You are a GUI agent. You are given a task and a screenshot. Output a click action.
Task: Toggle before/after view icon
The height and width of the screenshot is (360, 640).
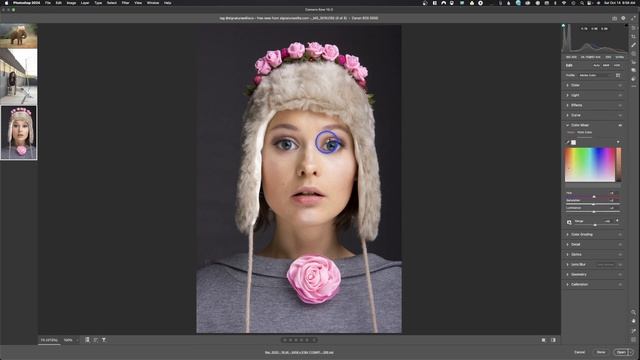pyautogui.click(x=553, y=340)
